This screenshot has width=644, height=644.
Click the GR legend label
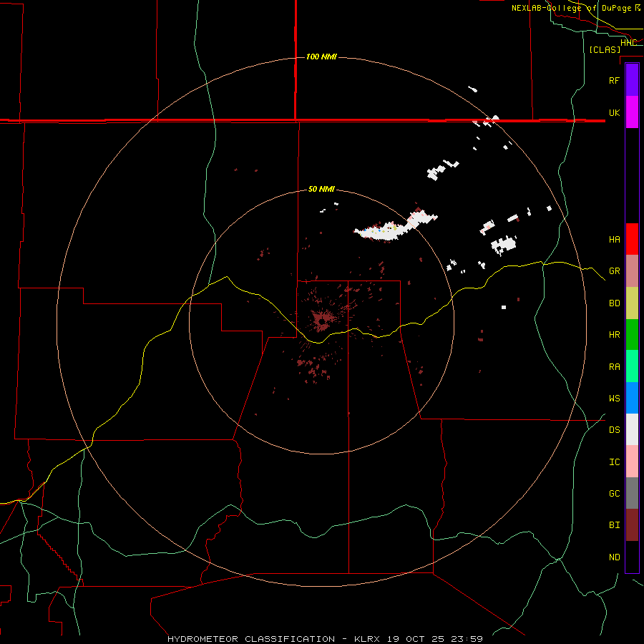pos(614,271)
